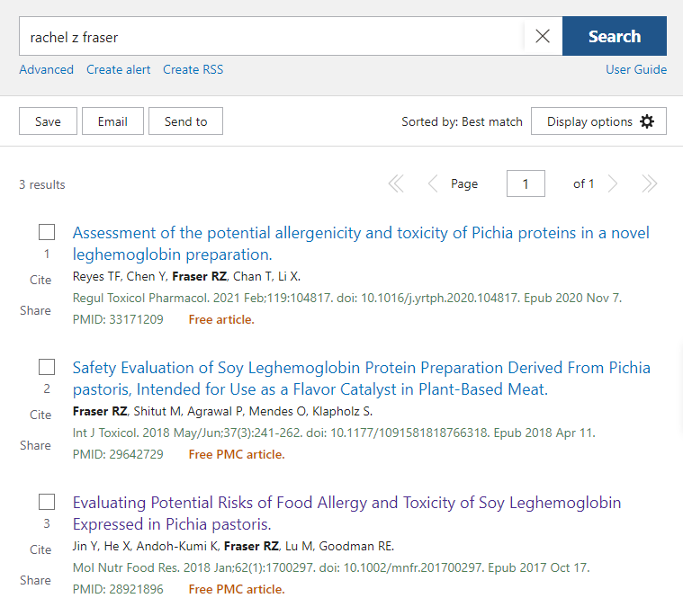Click the Free article. label
The image size is (683, 616).
point(221,319)
